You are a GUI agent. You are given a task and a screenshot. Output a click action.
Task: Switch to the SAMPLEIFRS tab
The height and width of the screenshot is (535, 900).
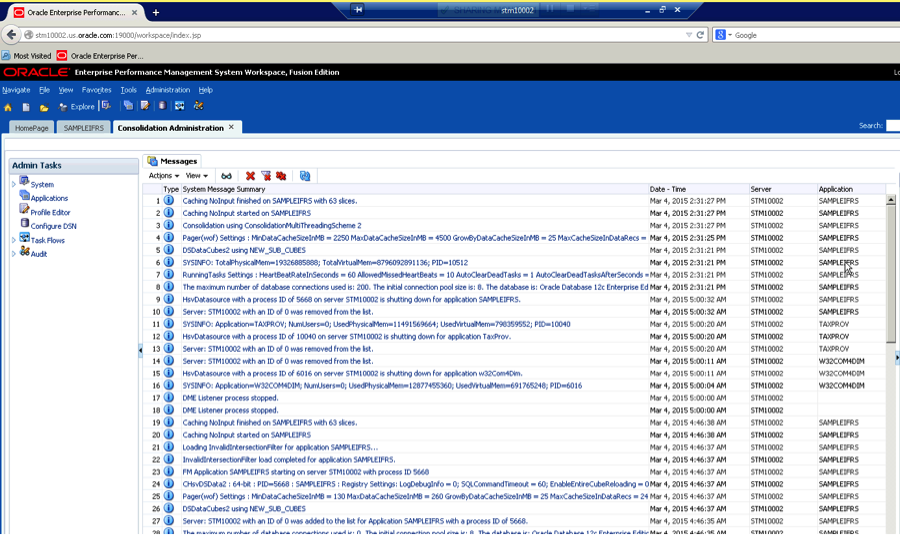pyautogui.click(x=83, y=128)
